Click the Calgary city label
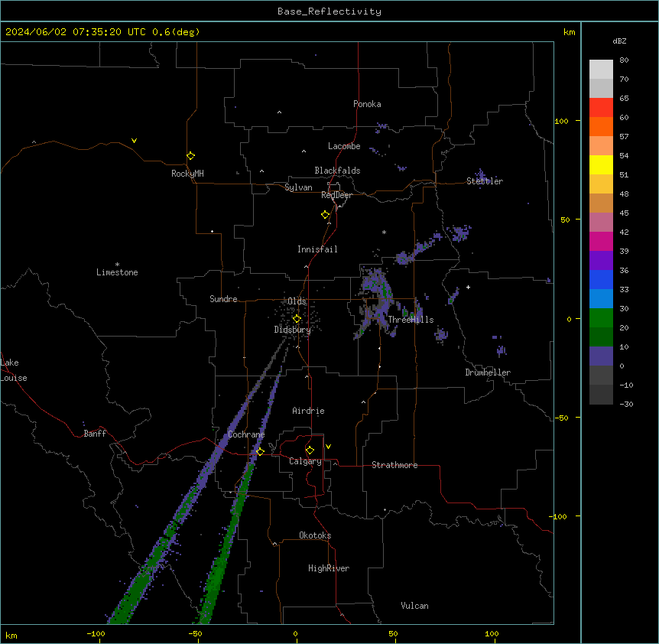Viewport: 659px width, 644px height. coord(306,461)
